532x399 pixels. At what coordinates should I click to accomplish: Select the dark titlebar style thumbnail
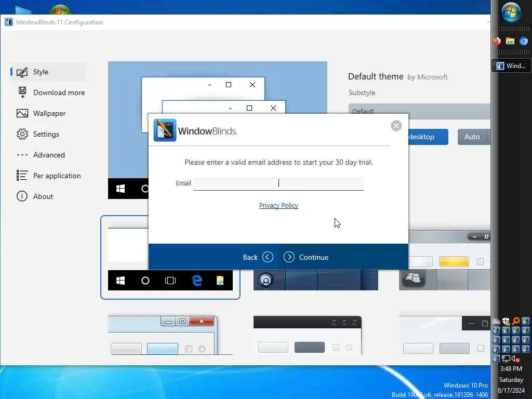[x=308, y=335]
